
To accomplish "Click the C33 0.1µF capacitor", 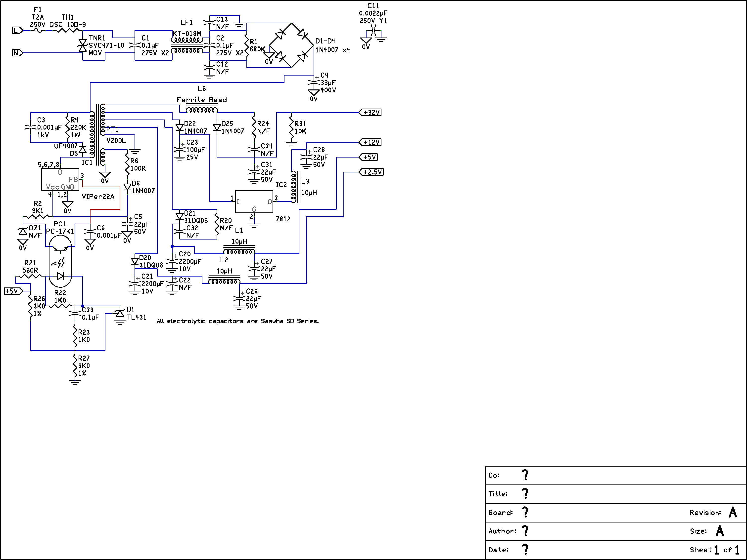I will pos(75,314).
